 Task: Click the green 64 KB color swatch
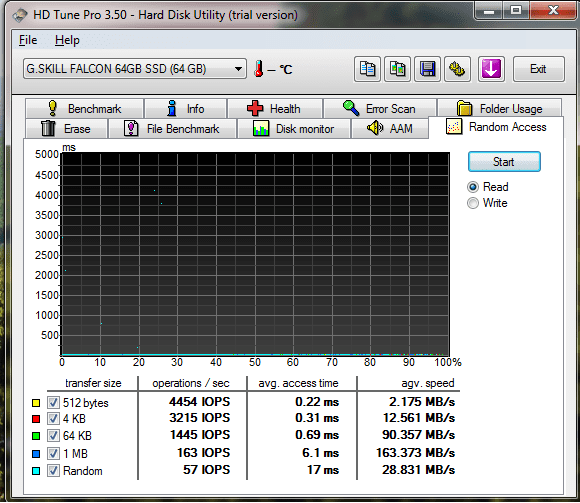pyautogui.click(x=36, y=436)
